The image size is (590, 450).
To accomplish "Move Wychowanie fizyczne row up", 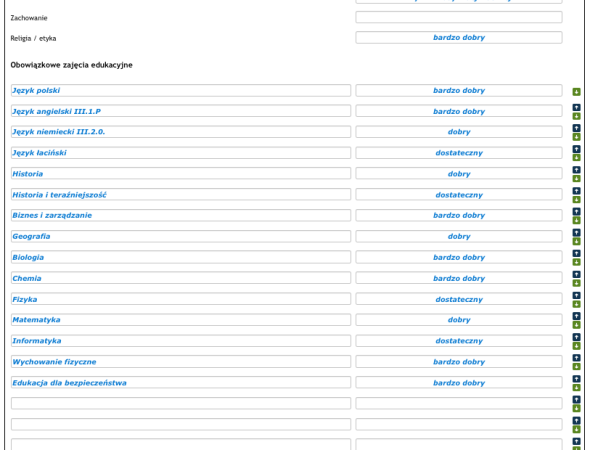I will coord(576,358).
